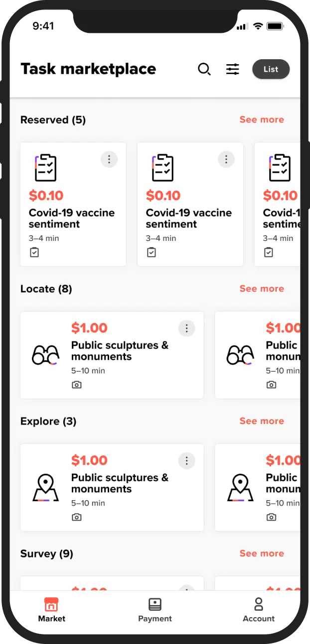Open options menu on first Covid-19 vaccine card
310x644 pixels.
coord(109,159)
